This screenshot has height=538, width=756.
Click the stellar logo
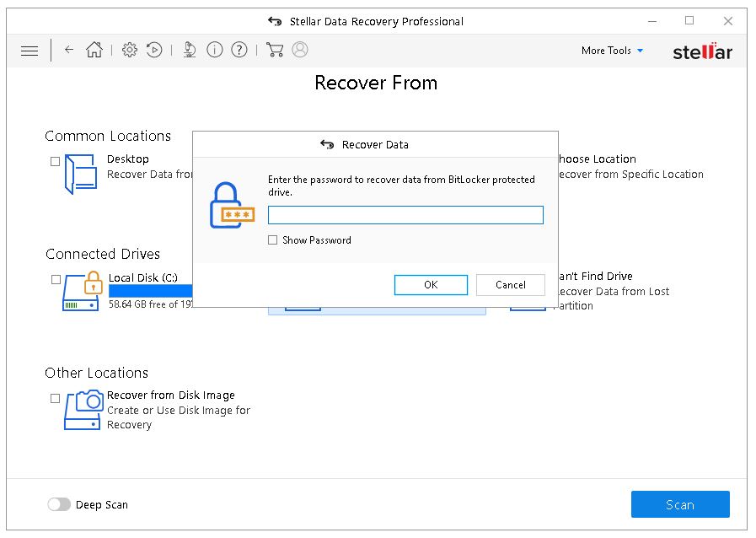tap(703, 51)
